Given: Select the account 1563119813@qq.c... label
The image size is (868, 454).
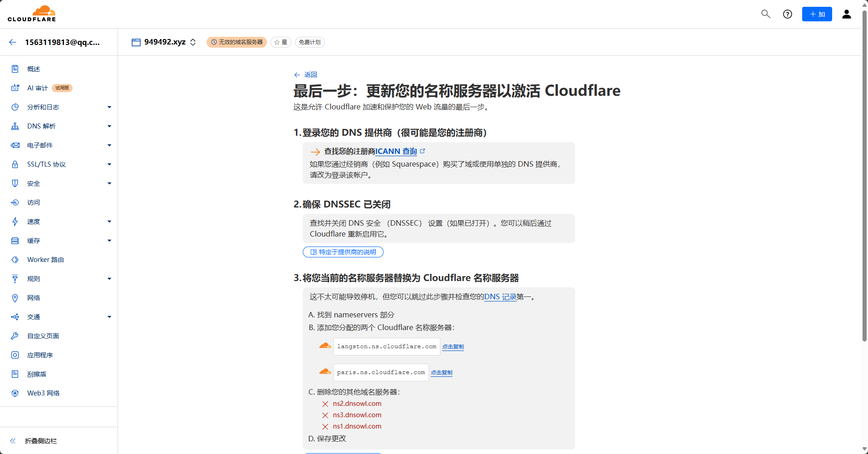Looking at the screenshot, I should tap(62, 42).
